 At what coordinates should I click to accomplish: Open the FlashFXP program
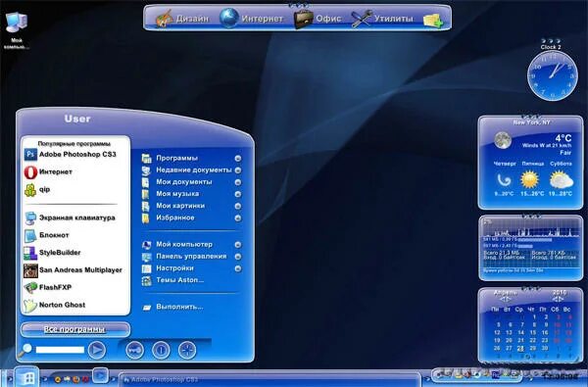[48, 287]
